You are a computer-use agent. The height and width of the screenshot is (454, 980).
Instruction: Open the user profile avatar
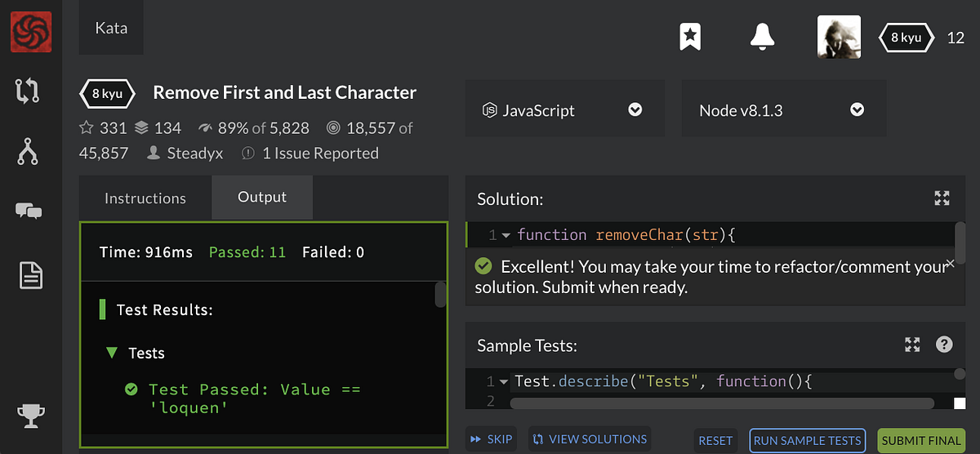[x=839, y=37]
